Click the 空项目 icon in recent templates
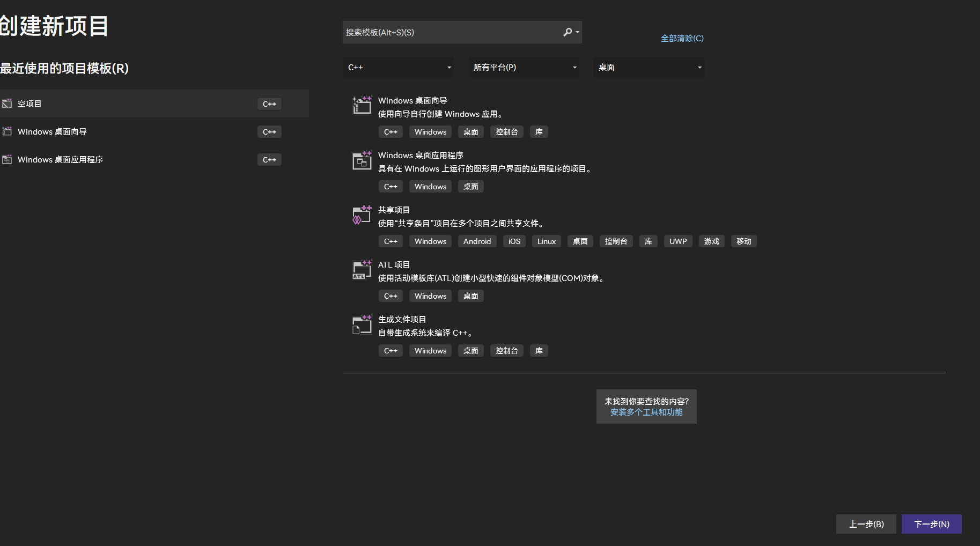This screenshot has height=546, width=980. pos(7,104)
